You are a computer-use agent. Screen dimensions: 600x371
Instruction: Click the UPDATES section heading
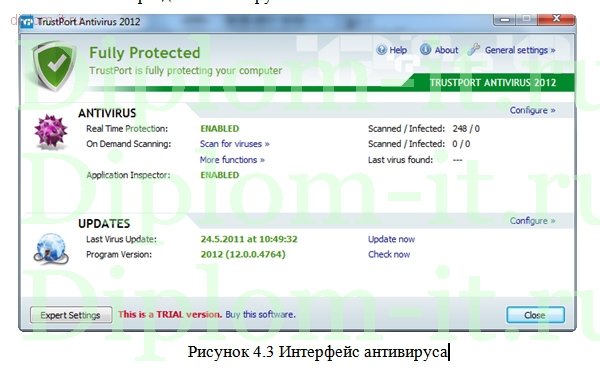pyautogui.click(x=104, y=223)
